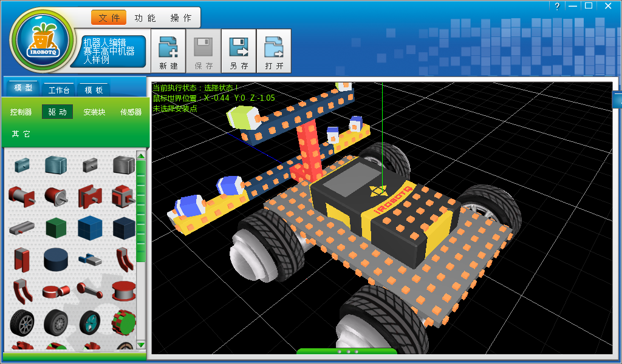Expand the green bottom panel handle
Screen dimensions: 622x364
click(x=347, y=351)
